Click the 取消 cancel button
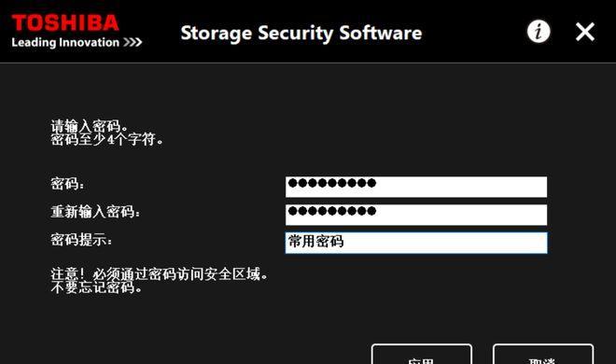The width and height of the screenshot is (616, 364). pyautogui.click(x=543, y=354)
